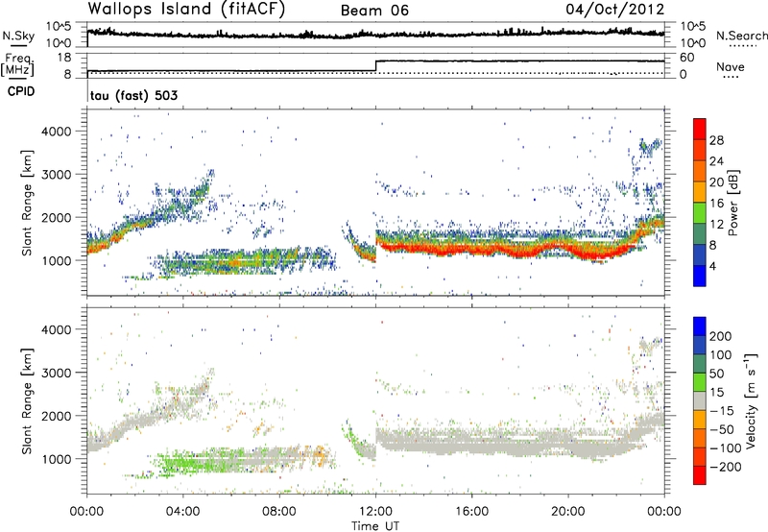Select Velocity colorbar segment between -15 and -50
Viewport: 768px width, 532px height.
coord(700,420)
